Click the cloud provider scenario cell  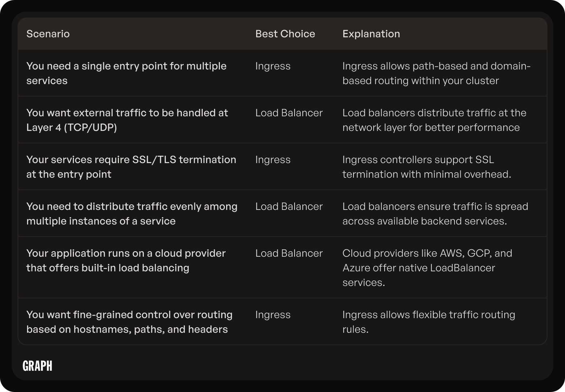tap(126, 260)
